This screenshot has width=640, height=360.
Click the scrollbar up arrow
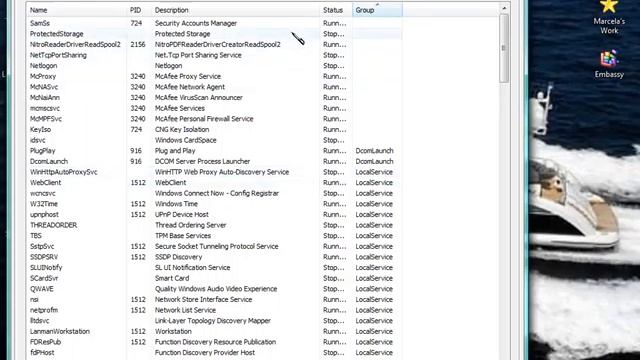pos(504,8)
